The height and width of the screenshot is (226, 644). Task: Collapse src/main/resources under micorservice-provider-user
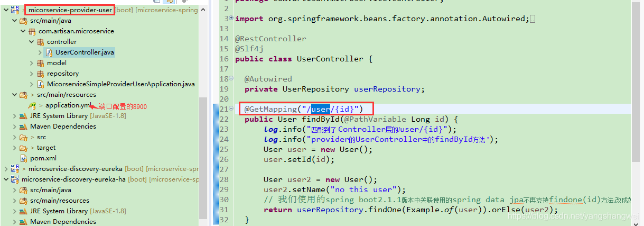14,95
